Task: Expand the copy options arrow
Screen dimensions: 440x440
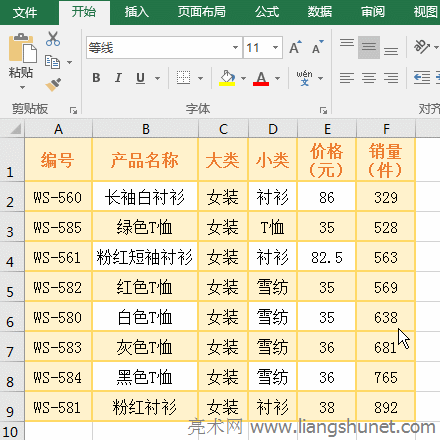Action: tap(69, 62)
